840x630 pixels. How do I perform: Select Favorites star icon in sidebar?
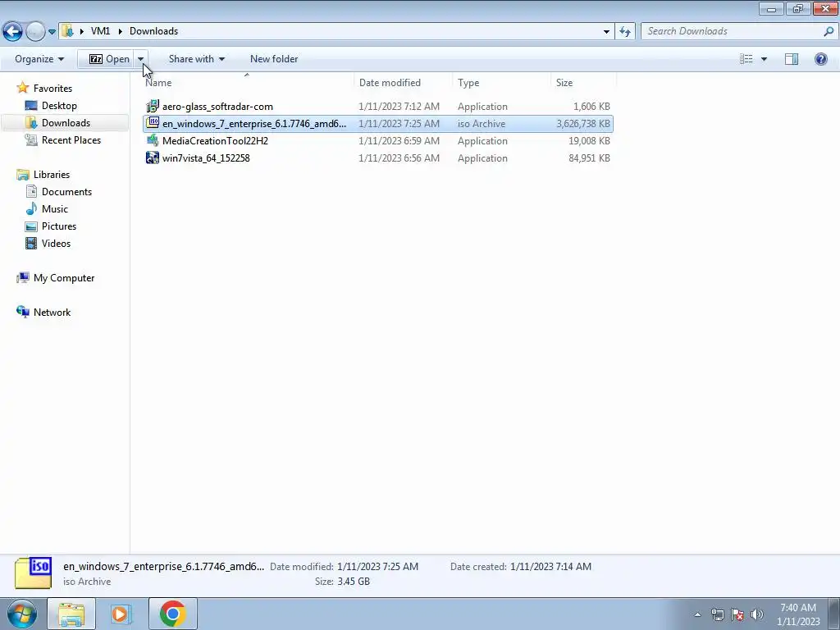pos(22,88)
